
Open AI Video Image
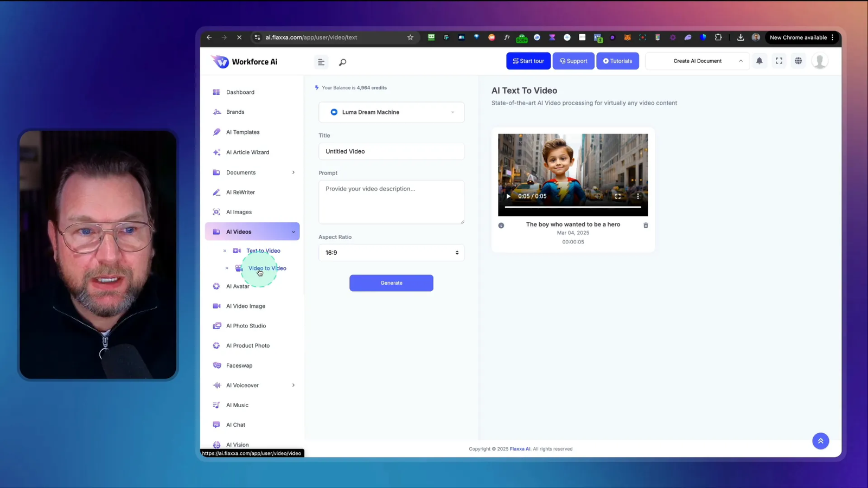pyautogui.click(x=245, y=306)
